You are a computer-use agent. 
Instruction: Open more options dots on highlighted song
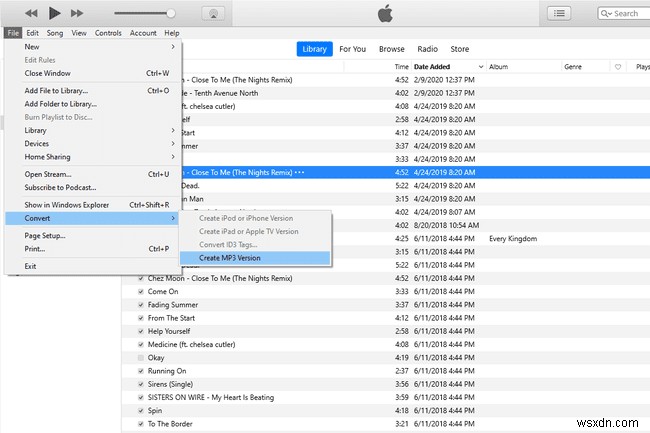(x=299, y=172)
